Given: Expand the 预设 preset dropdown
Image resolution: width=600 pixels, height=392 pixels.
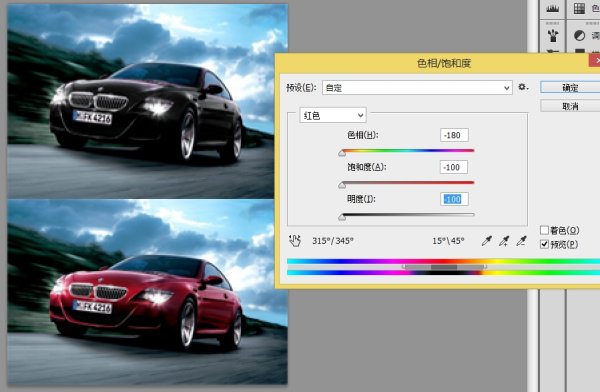Looking at the screenshot, I should click(417, 88).
